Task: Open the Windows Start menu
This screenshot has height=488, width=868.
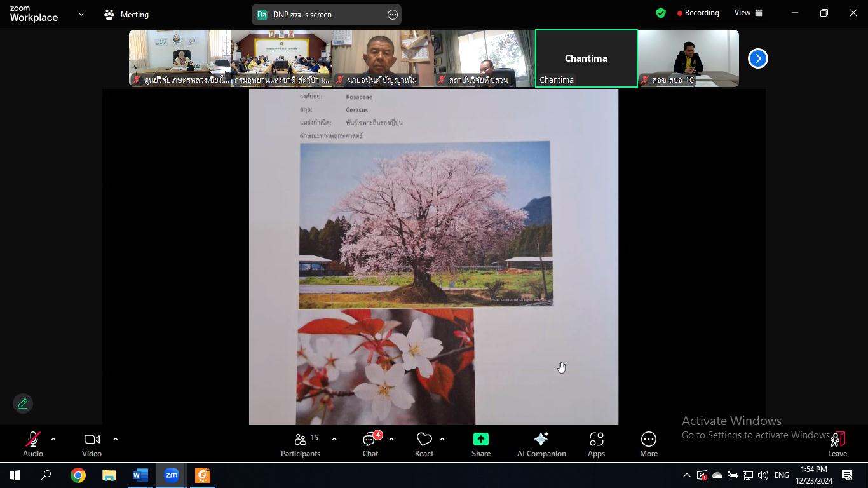Action: [15, 475]
